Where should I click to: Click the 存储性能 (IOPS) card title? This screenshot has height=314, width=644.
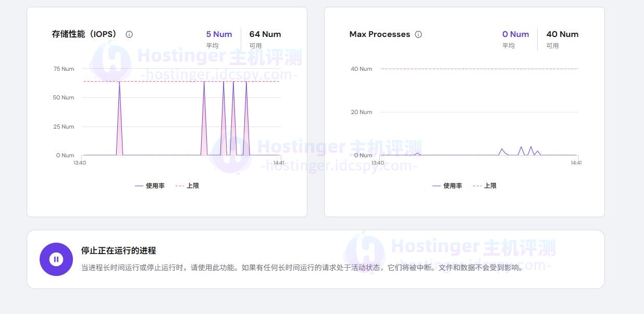(84, 34)
